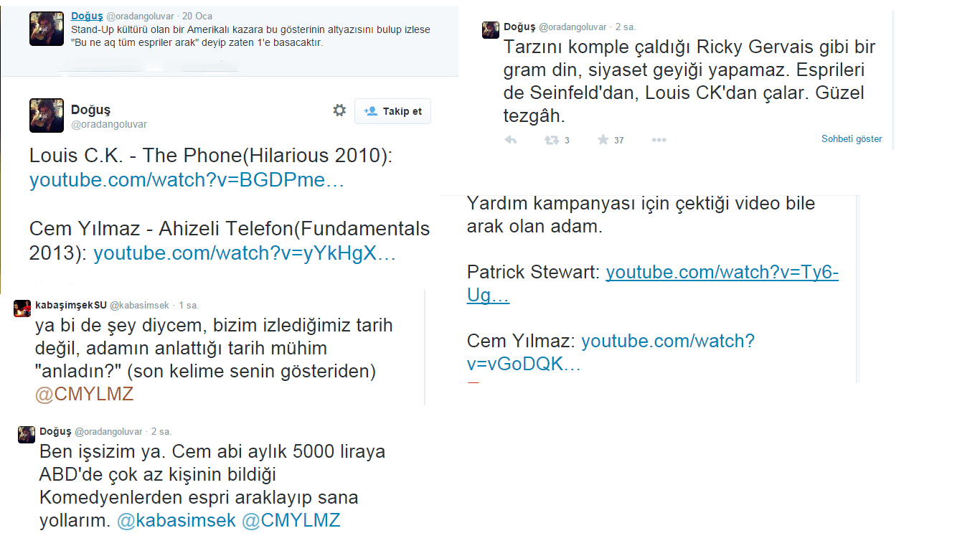Click the Doğuş avatar on the Ben işsizim tweet
Image resolution: width=980 pixels, height=551 pixels.
coord(27,434)
